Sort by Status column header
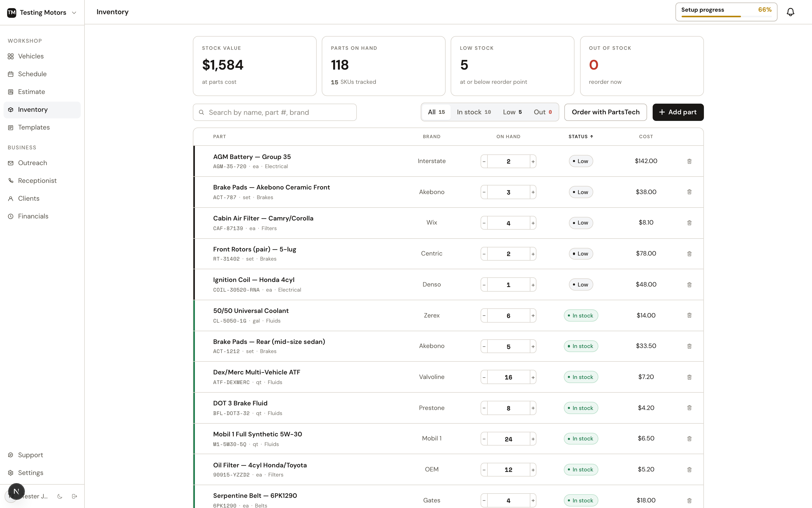812x508 pixels. point(581,136)
